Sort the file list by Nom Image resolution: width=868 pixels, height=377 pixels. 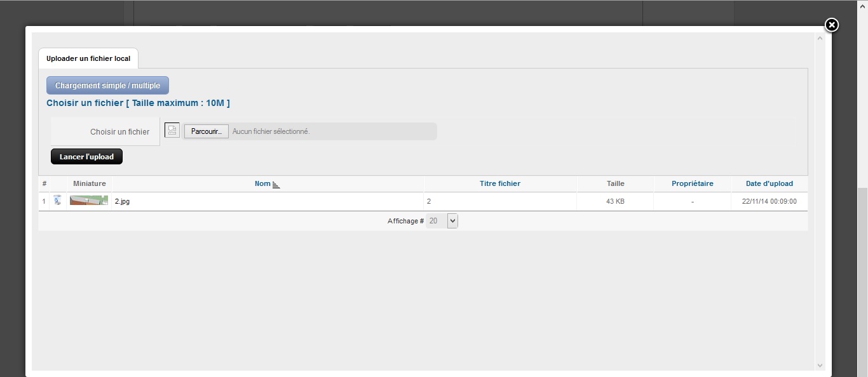pos(262,183)
